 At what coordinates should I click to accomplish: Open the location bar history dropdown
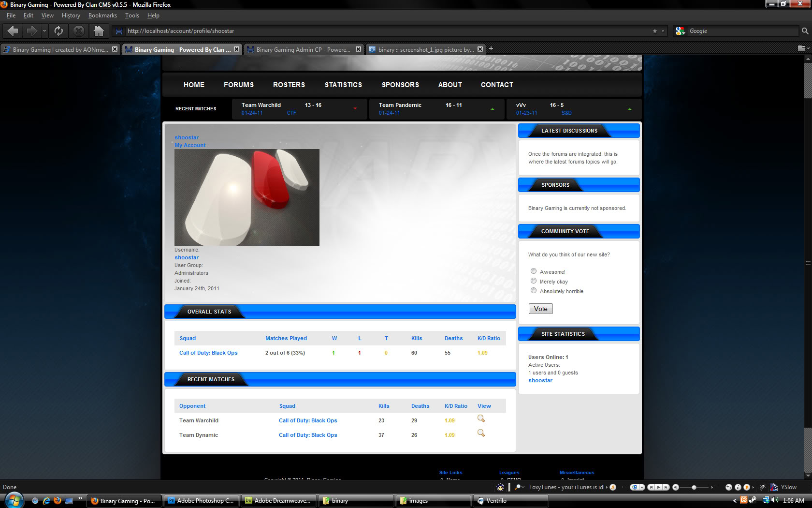pos(663,31)
